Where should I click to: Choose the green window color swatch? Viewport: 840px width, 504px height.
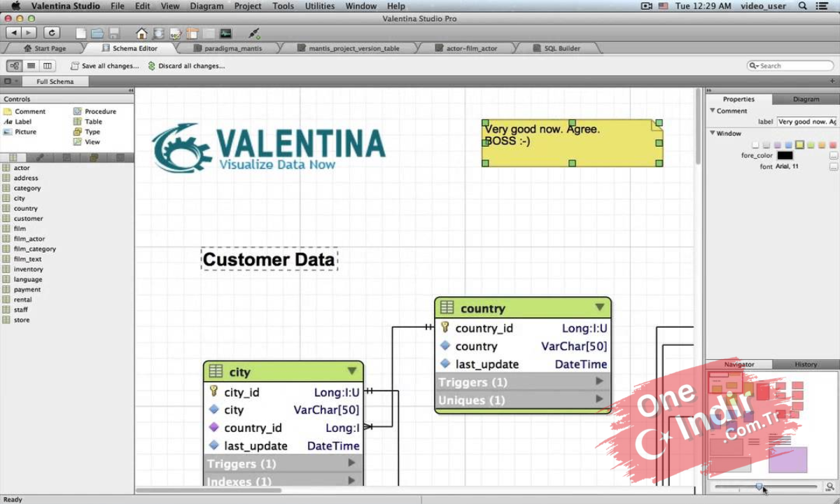(x=811, y=145)
